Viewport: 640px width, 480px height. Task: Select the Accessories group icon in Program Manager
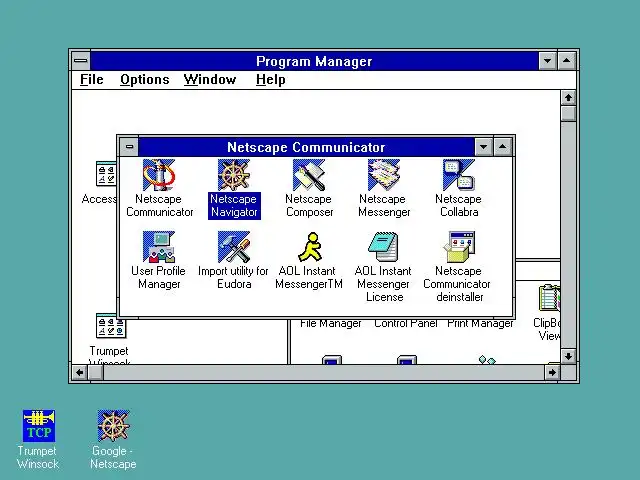[106, 174]
